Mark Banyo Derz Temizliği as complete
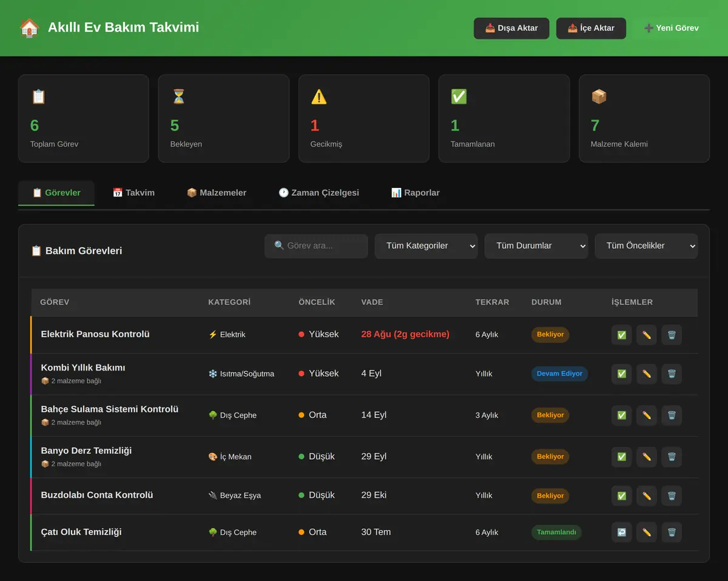728x581 pixels. (622, 457)
